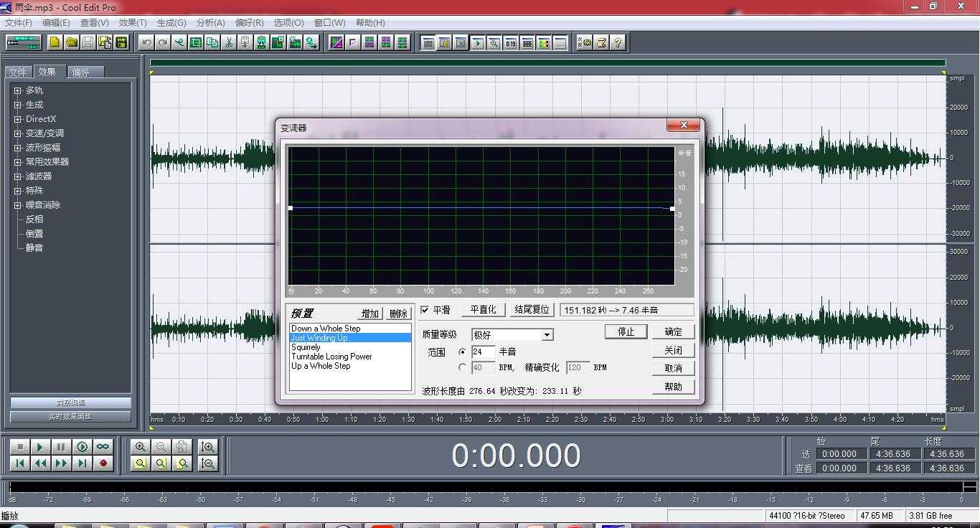Click the 范围 semitone value field showing 24
Image resolution: width=980 pixels, height=528 pixels.
coord(484,352)
